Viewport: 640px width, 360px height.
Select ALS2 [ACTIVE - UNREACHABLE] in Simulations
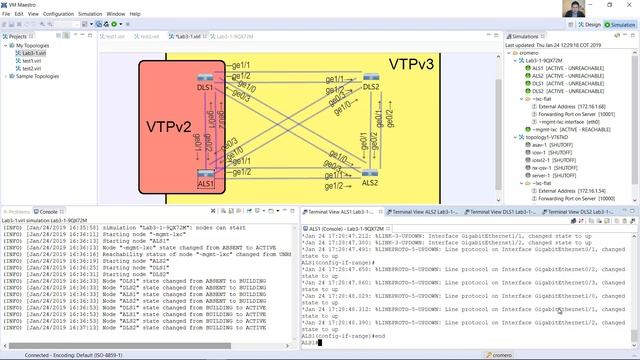click(564, 76)
